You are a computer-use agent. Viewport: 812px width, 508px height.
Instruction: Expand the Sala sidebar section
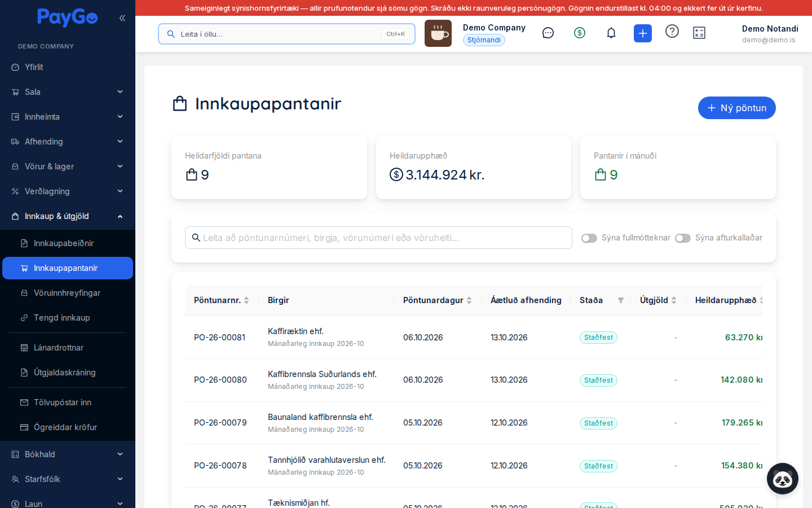[x=68, y=92]
